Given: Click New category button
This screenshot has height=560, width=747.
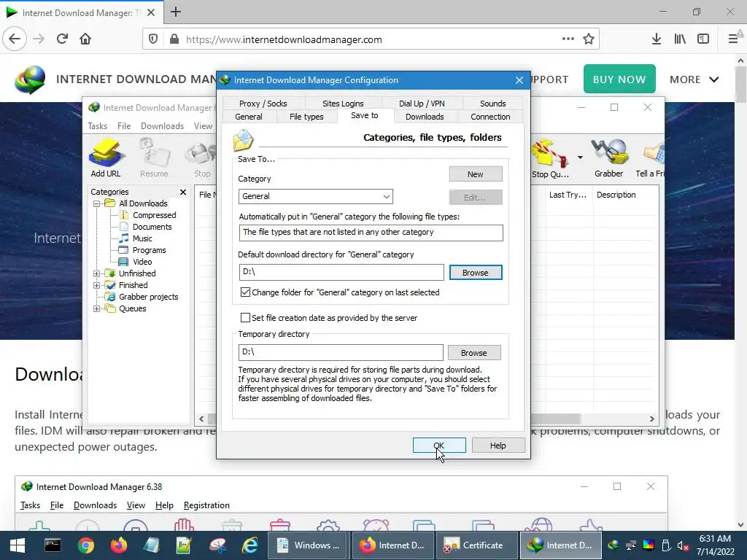Looking at the screenshot, I should 476,174.
